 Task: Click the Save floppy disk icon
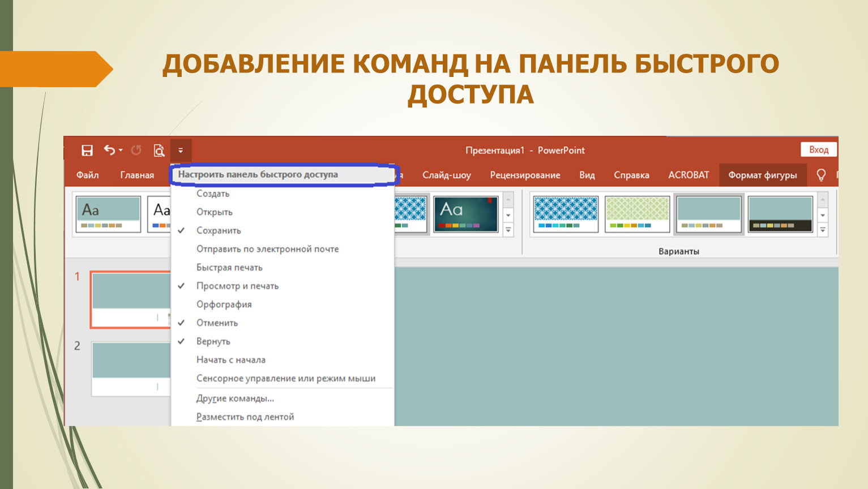[87, 151]
